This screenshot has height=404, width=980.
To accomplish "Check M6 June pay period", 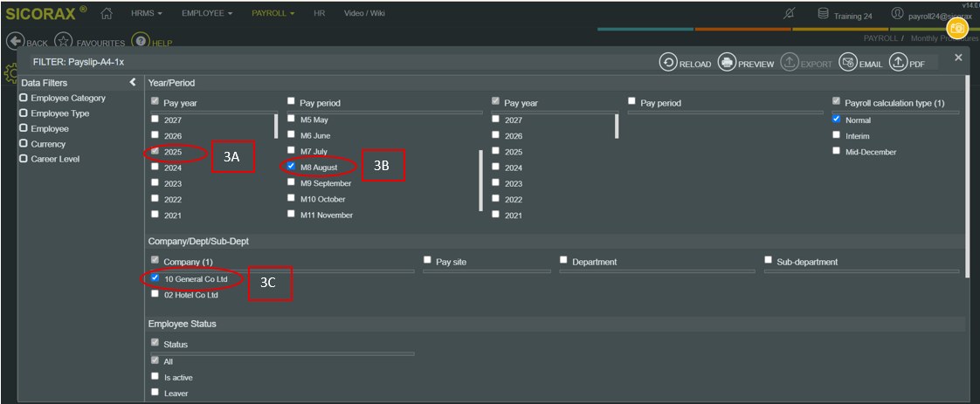I will coord(291,135).
